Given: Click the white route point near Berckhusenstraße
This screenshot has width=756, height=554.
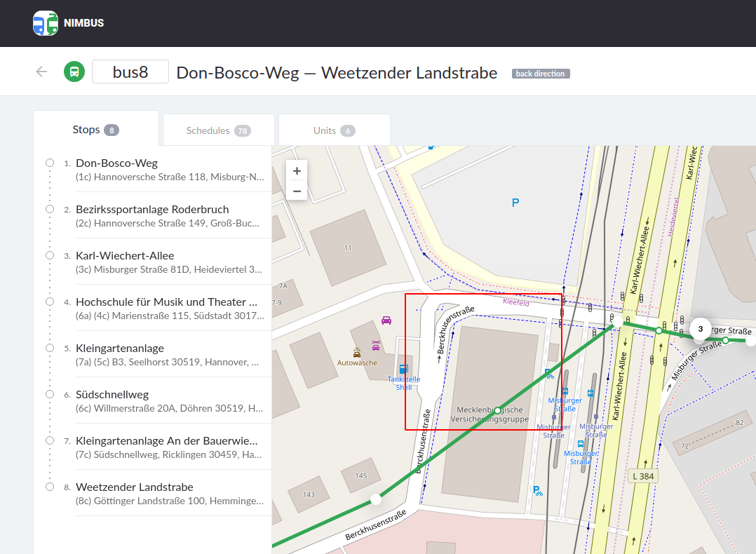Looking at the screenshot, I should [376, 499].
